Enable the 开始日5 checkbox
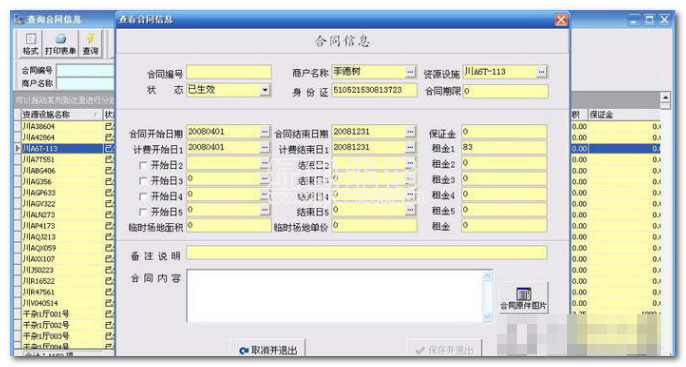 point(143,212)
